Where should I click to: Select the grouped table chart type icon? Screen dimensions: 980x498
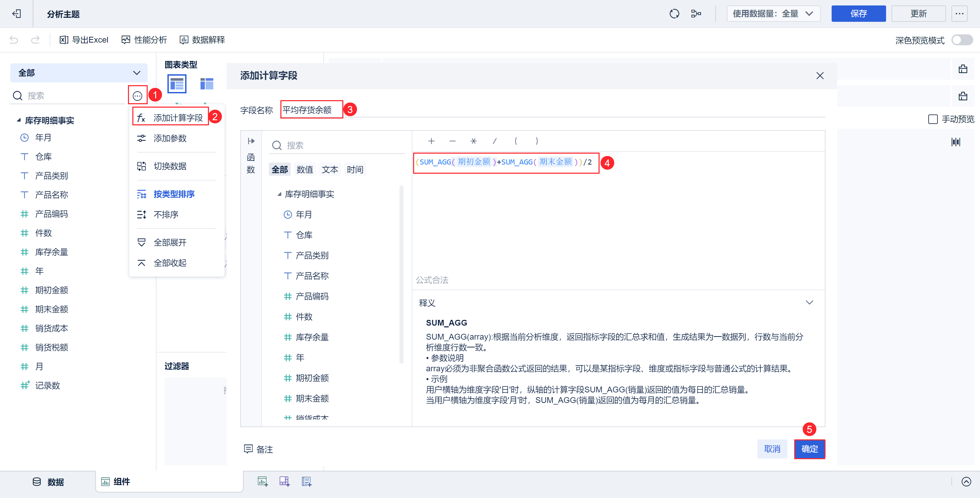[177, 84]
